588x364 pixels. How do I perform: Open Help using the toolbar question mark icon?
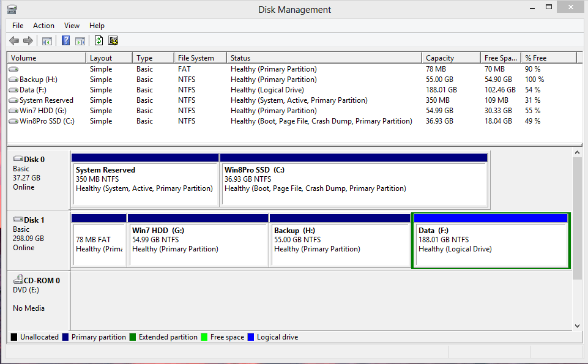65,40
